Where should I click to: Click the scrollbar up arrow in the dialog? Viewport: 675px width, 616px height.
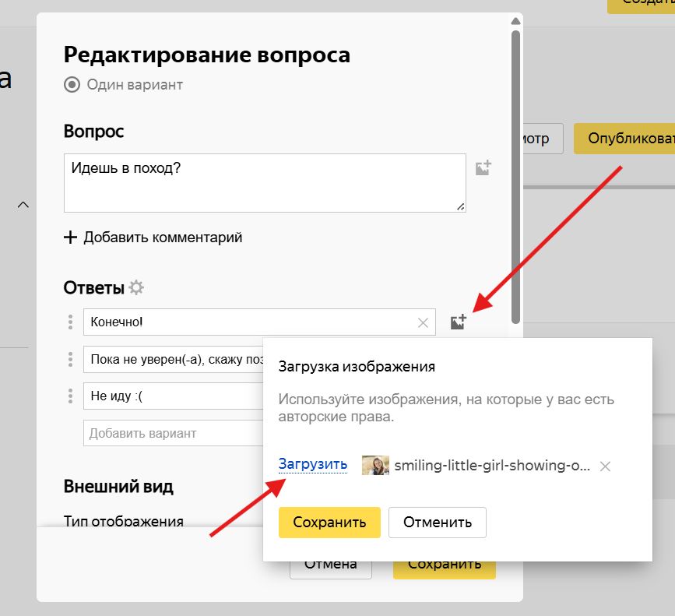(x=515, y=21)
